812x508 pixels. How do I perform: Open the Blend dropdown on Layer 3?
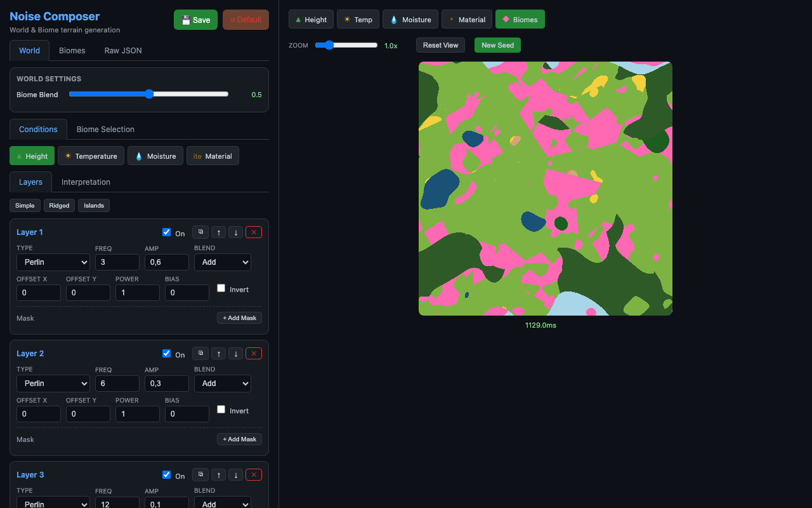pyautogui.click(x=222, y=504)
